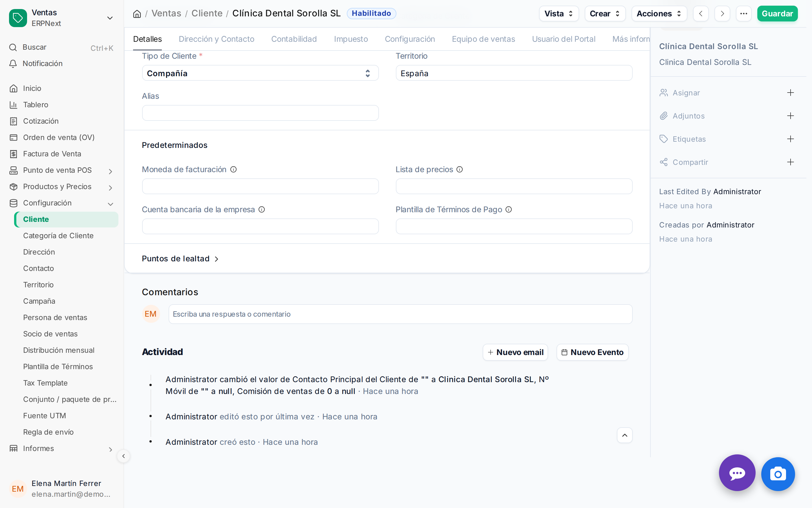Screen dimensions: 812x508
Task: Show info for Moneda de facturación
Action: coord(233,169)
